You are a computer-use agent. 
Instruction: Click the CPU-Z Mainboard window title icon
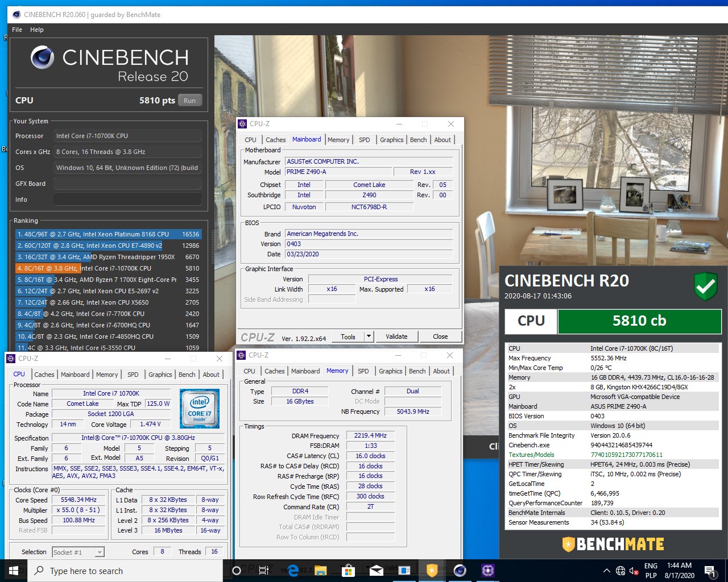coord(242,123)
